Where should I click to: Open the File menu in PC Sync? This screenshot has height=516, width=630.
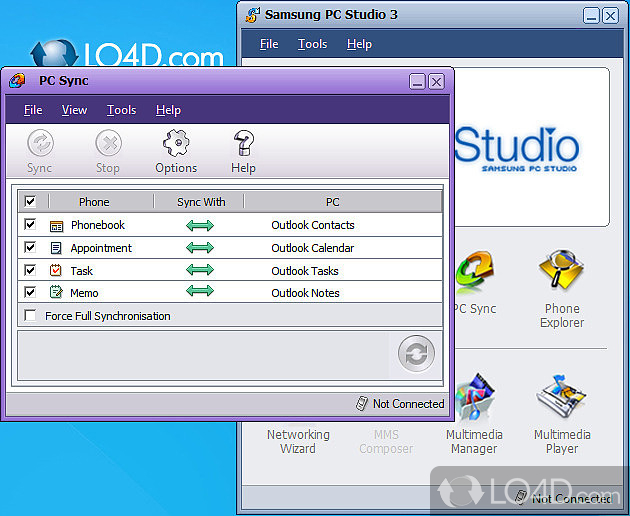(x=33, y=110)
